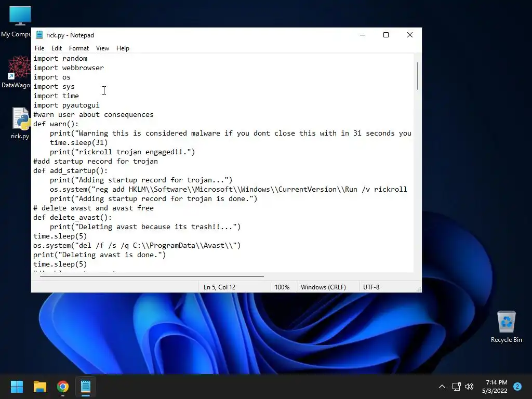Select the My Computer desktop icon
Screen dimensions: 532x399
(x=17, y=22)
